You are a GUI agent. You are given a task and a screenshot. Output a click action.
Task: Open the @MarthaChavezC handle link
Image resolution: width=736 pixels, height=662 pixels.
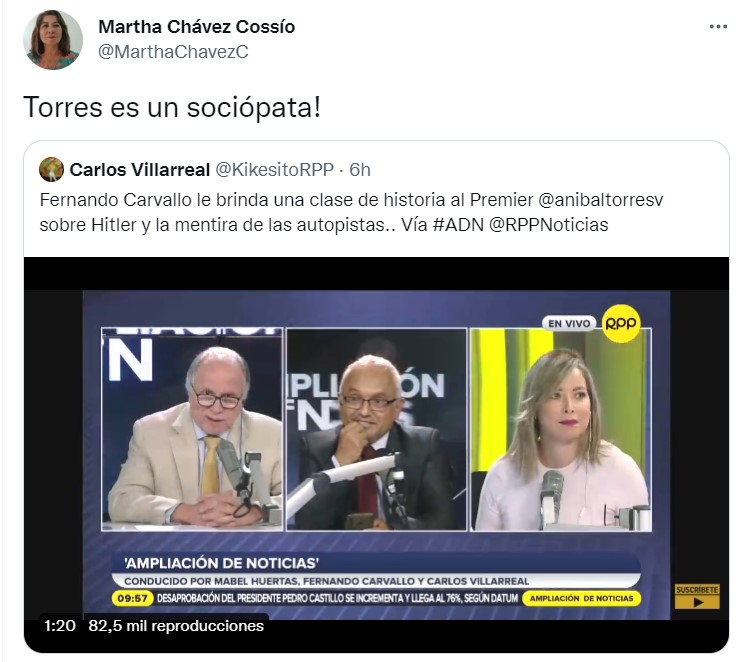point(173,52)
